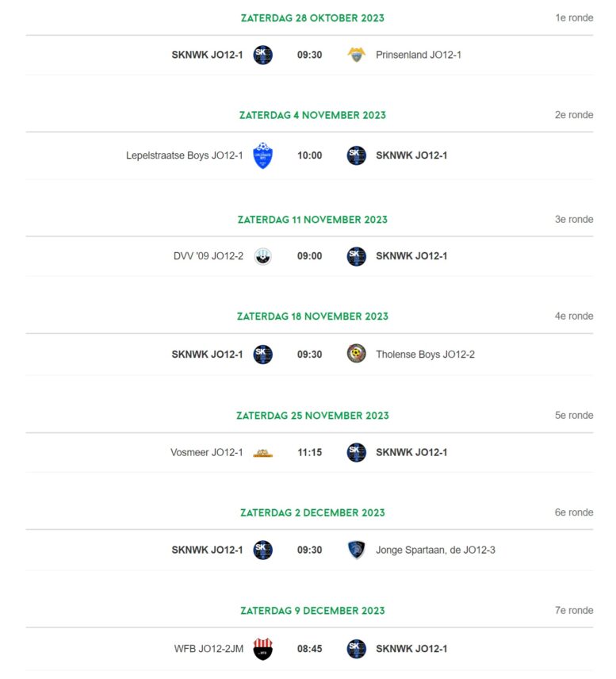Click the Tholense Boys JO12-2 round crest
Screen dimensions: 616x679
click(356, 353)
